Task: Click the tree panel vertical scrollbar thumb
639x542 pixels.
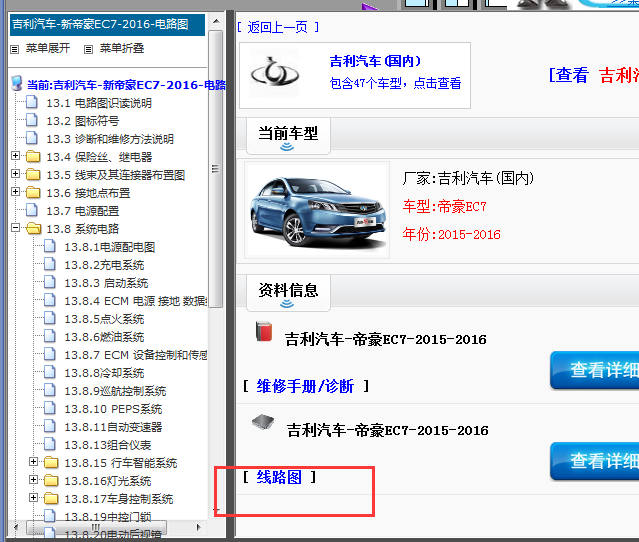Action: coord(216,169)
